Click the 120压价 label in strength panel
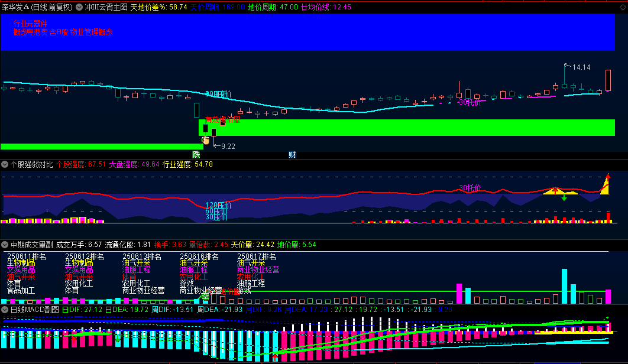Viewport: 628px width, 364px height. (218, 205)
